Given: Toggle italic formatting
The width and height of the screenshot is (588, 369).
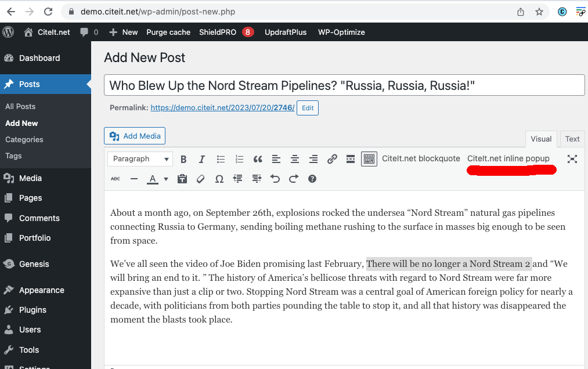Looking at the screenshot, I should [202, 159].
